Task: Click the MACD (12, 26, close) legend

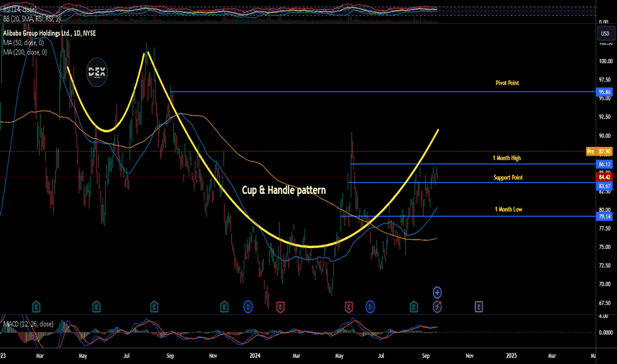Action: 28,324
